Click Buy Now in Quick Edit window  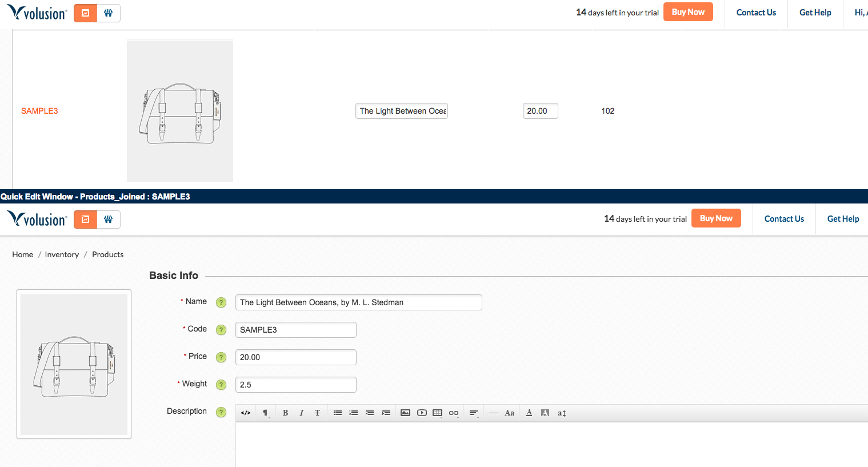[716, 218]
